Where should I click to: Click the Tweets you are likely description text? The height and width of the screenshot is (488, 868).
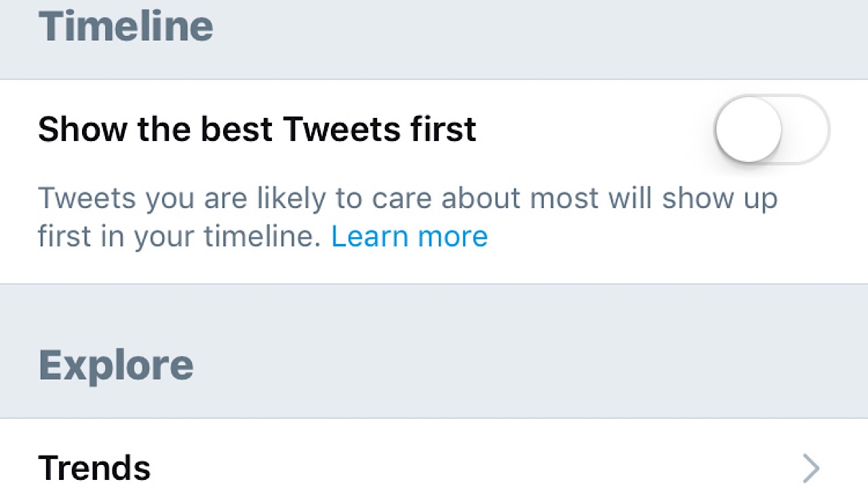(407, 199)
